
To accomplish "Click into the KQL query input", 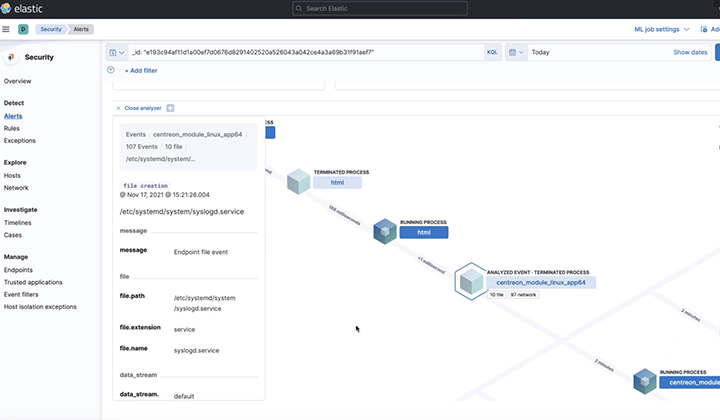I will (306, 52).
